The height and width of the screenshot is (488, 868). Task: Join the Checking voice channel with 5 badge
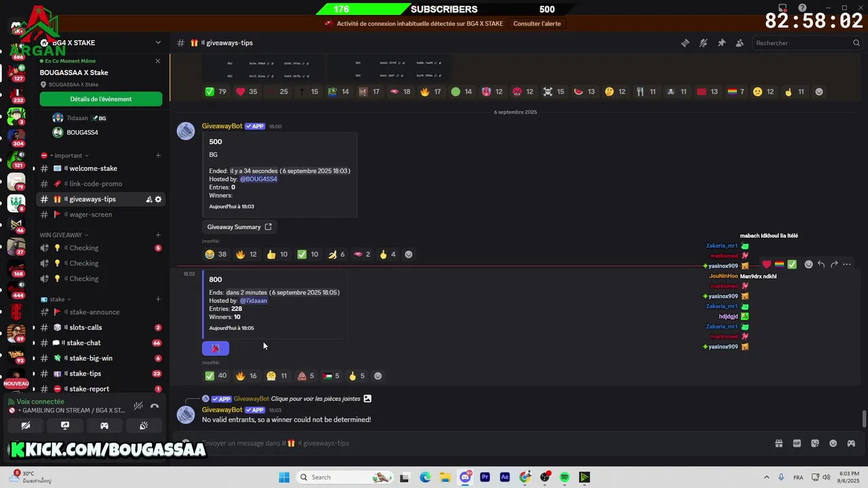click(99, 248)
